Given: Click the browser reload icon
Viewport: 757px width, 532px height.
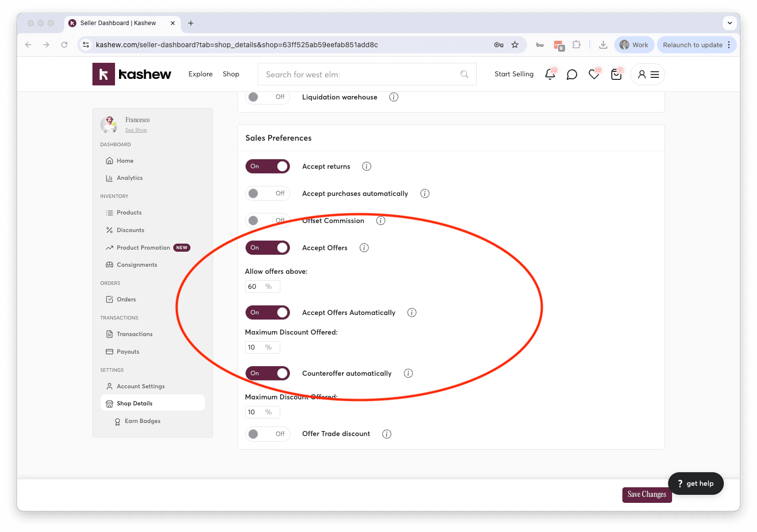Looking at the screenshot, I should point(64,45).
